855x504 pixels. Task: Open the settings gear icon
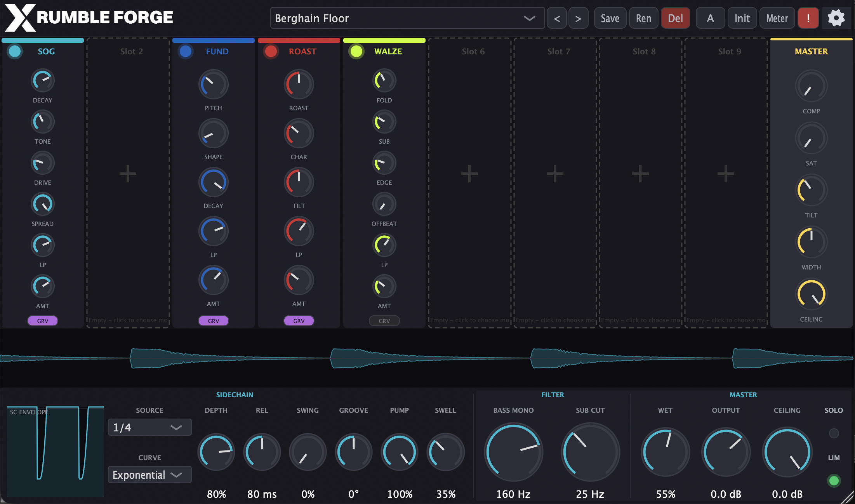pos(836,18)
